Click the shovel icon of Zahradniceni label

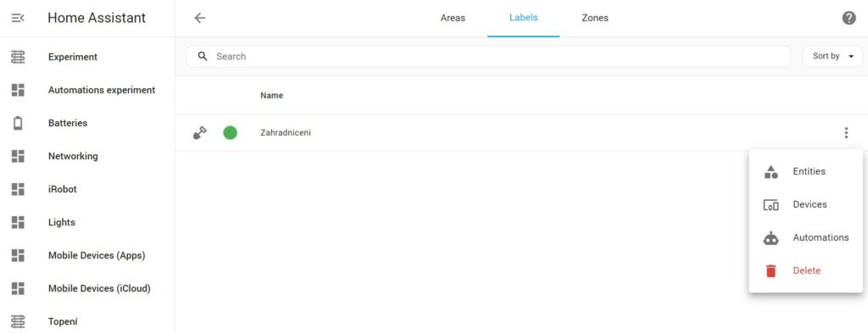(x=200, y=133)
